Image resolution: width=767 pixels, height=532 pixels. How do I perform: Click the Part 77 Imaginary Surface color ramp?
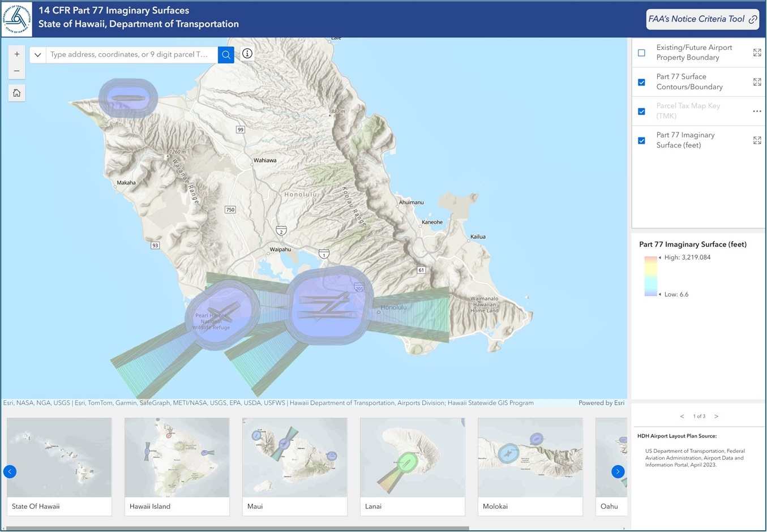pyautogui.click(x=650, y=276)
